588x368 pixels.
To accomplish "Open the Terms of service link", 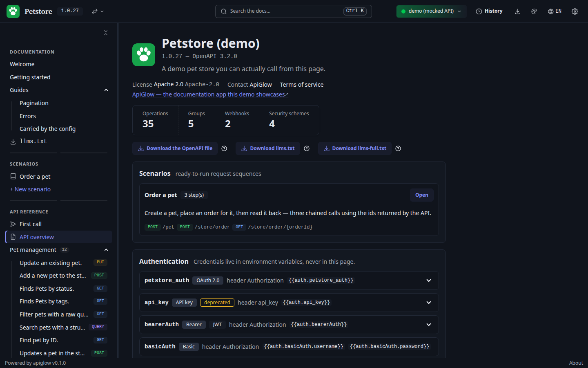I will click(x=302, y=85).
